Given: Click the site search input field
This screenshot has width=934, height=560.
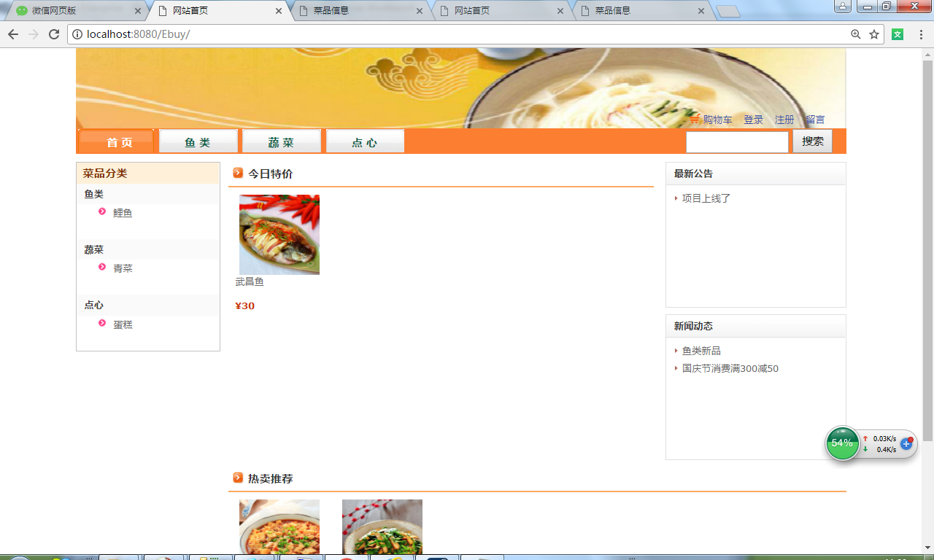Looking at the screenshot, I should (x=737, y=142).
